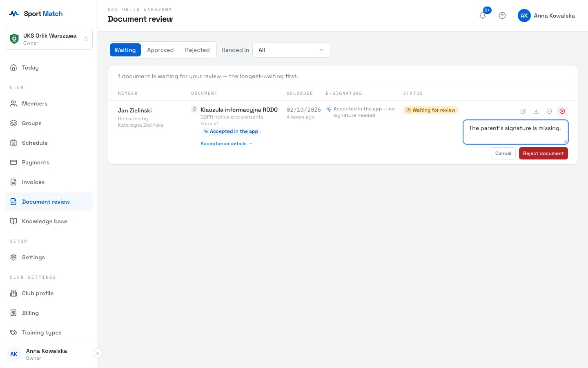Open Training types
Image resolution: width=588 pixels, height=368 pixels.
click(x=49, y=332)
